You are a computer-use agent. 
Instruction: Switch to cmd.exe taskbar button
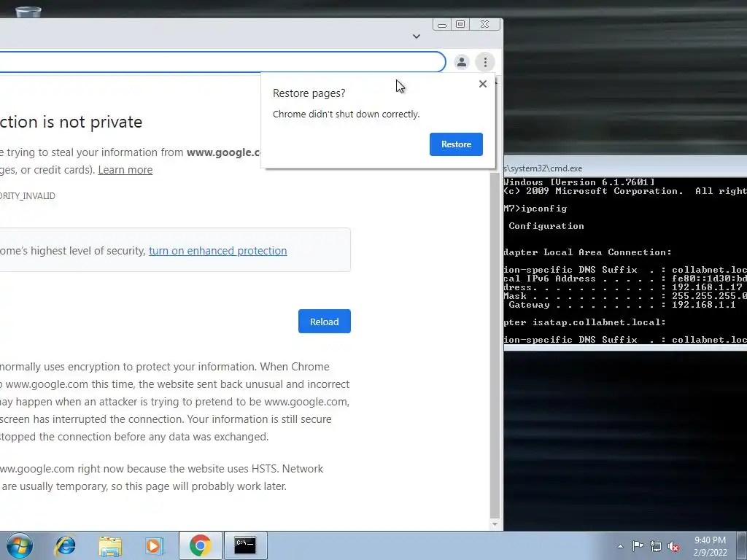tap(245, 545)
